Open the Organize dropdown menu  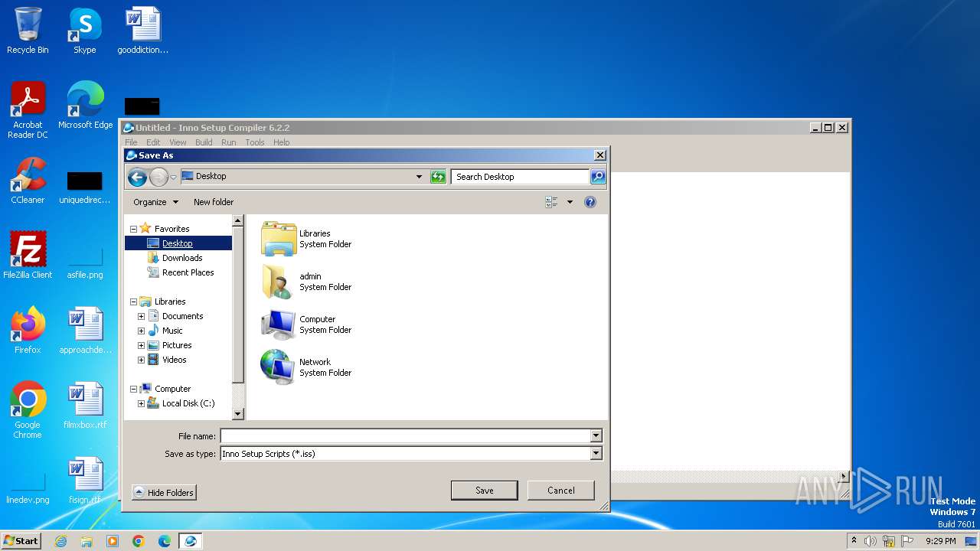tap(155, 202)
